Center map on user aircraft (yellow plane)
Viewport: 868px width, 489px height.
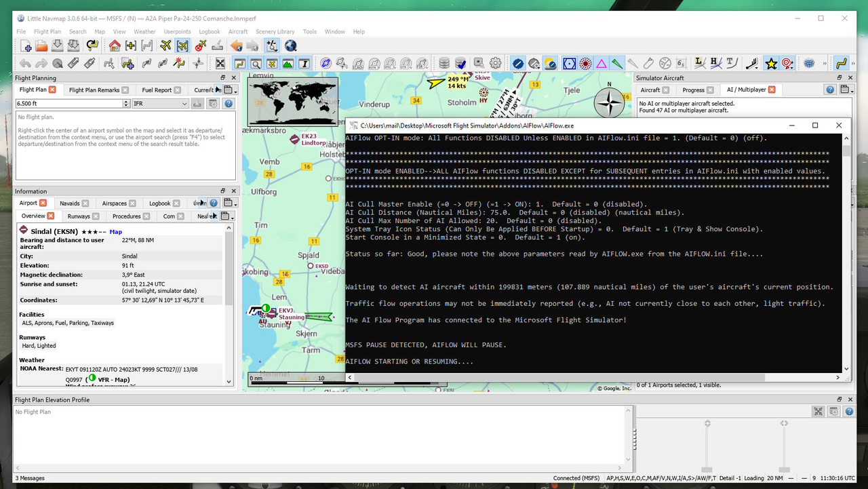(165, 45)
